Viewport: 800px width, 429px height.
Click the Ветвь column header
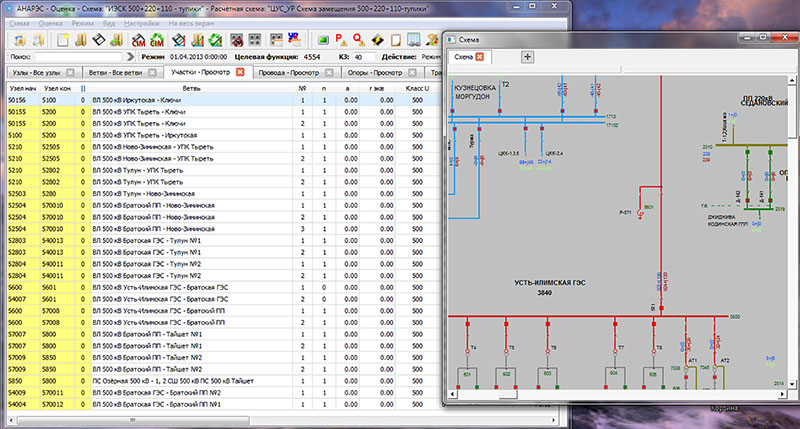191,88
